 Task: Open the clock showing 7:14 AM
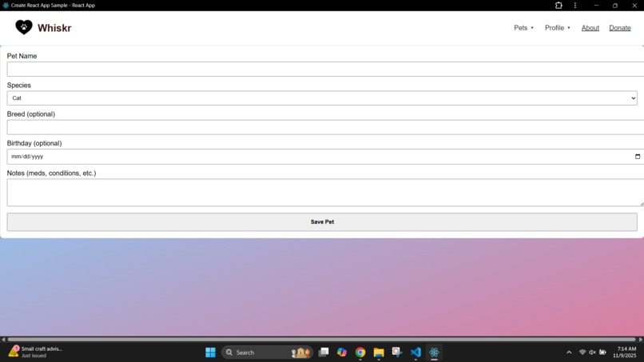(x=625, y=352)
